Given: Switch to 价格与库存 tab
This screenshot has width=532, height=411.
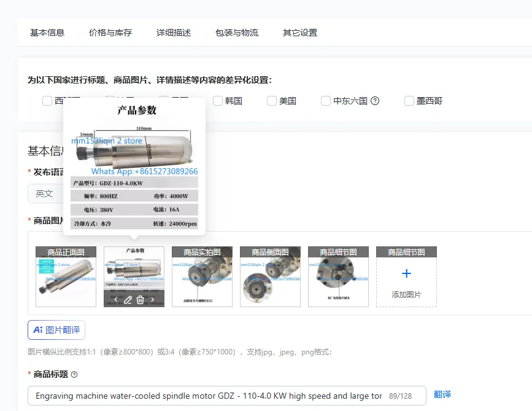Looking at the screenshot, I should (x=110, y=33).
